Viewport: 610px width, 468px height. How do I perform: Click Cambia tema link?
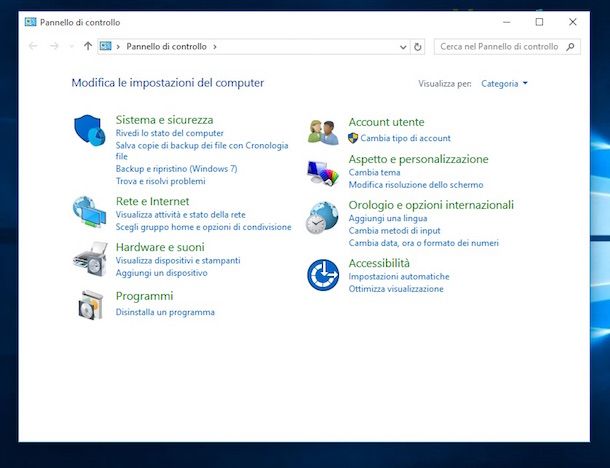click(x=374, y=172)
